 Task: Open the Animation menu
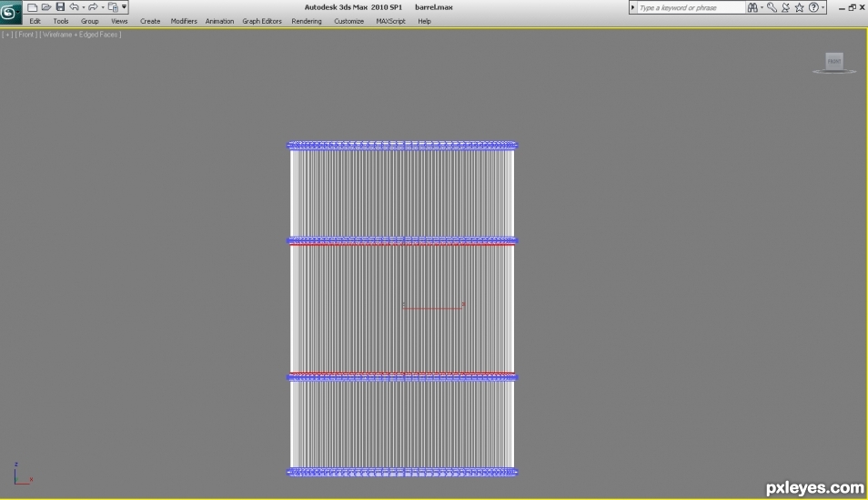pyautogui.click(x=220, y=21)
